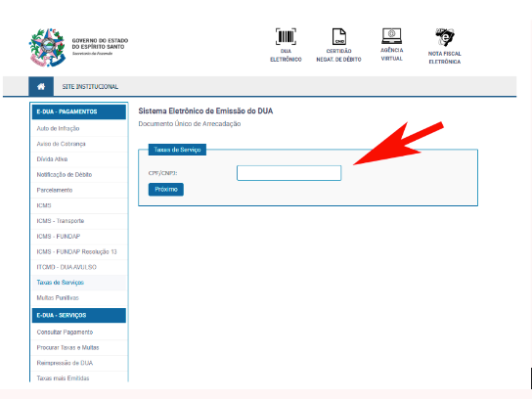Open the Agência Virtual laptop icon
Viewport: 532px width, 399px height.
391,36
